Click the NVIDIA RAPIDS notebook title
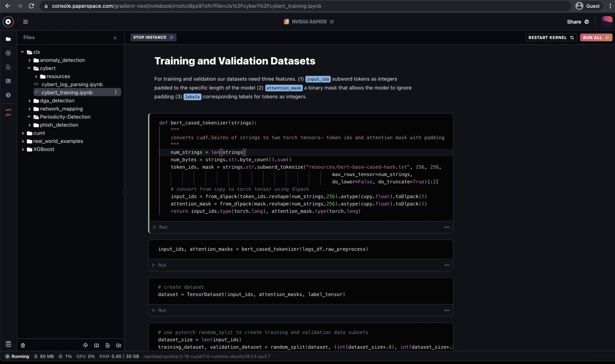615x364 pixels. [309, 22]
